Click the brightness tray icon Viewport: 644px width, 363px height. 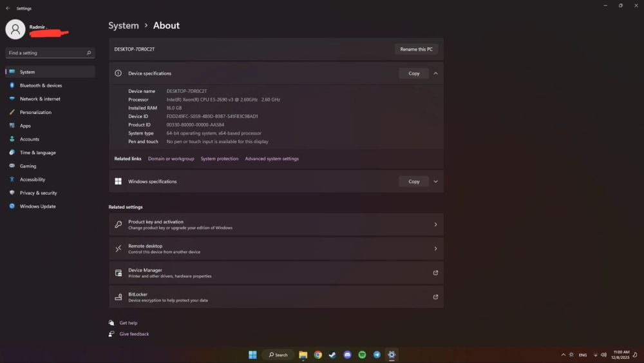[571, 355]
